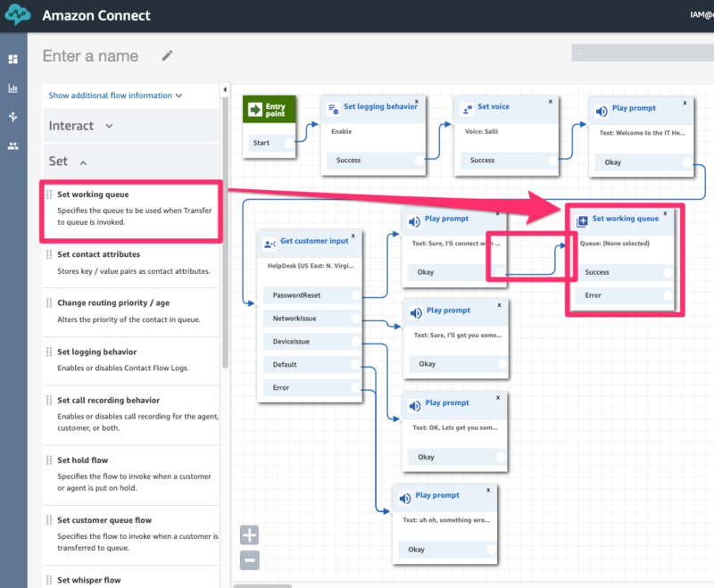Click Okay output of 'uh oh' Play prompt

point(447,550)
